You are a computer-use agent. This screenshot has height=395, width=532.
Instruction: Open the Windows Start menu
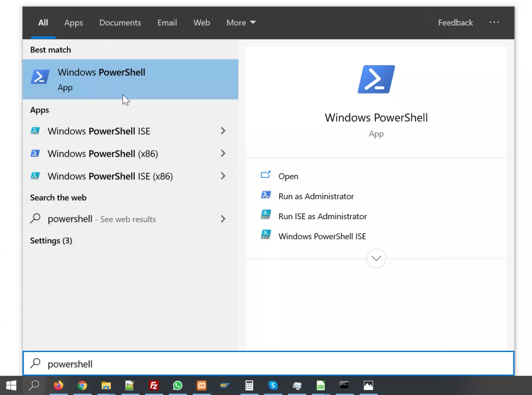[x=11, y=385]
